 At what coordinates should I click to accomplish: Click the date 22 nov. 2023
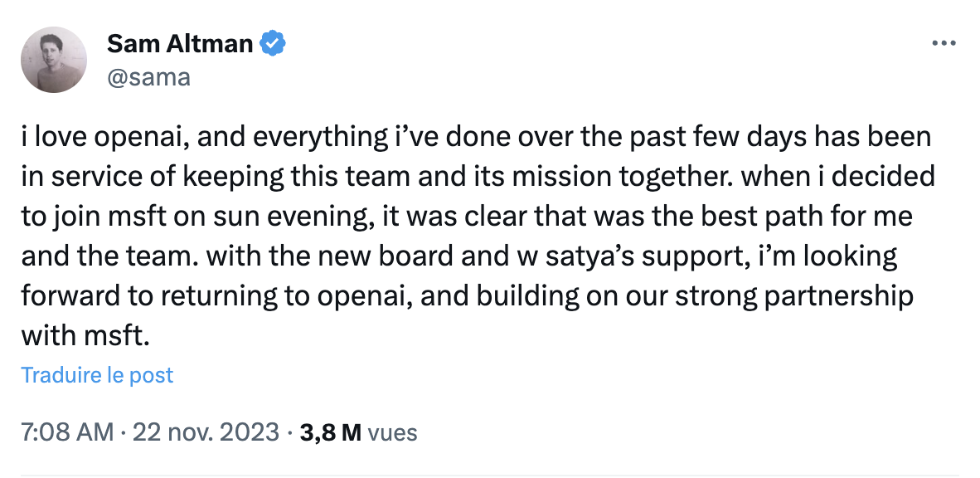coord(206,432)
